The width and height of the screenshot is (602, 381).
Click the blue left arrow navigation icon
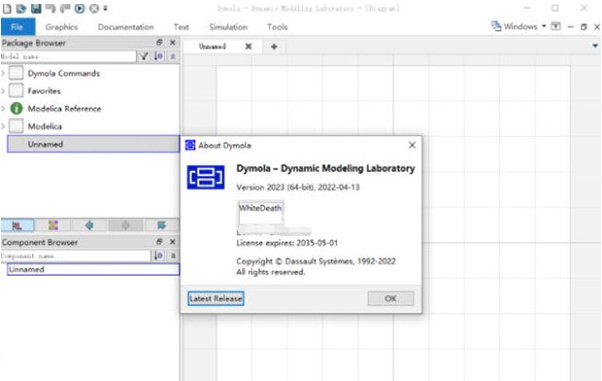(89, 225)
